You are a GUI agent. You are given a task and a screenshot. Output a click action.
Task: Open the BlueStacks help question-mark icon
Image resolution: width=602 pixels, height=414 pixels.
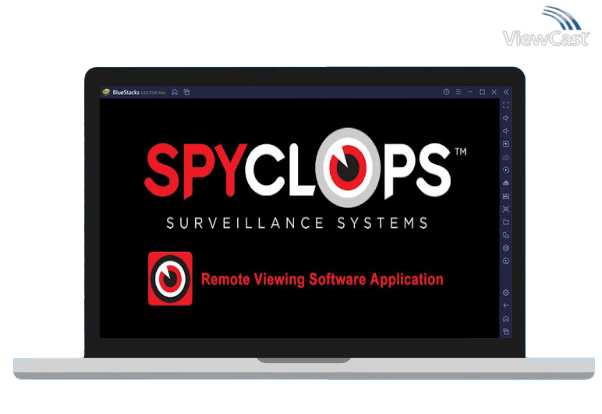click(x=446, y=92)
